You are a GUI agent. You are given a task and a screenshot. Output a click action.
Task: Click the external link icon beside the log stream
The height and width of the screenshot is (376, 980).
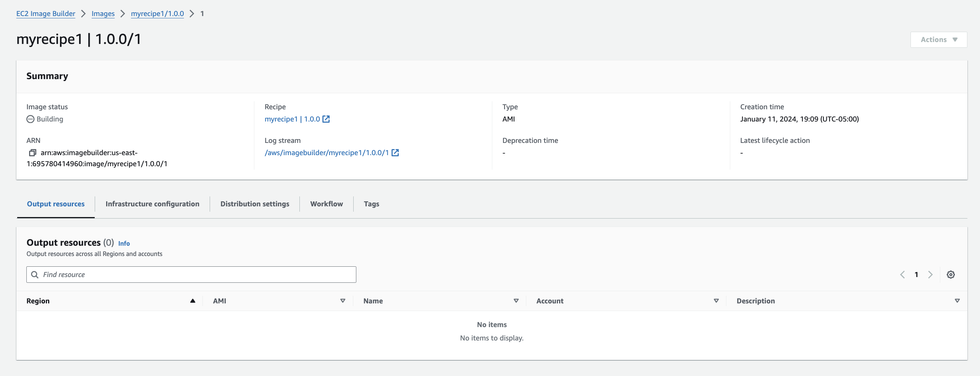[395, 153]
